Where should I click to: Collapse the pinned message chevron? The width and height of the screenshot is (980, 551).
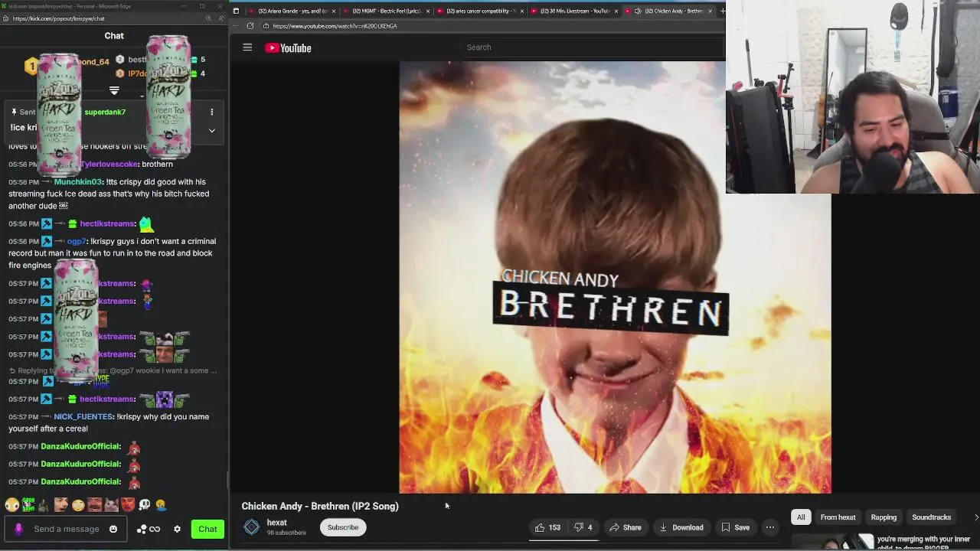[x=212, y=130]
